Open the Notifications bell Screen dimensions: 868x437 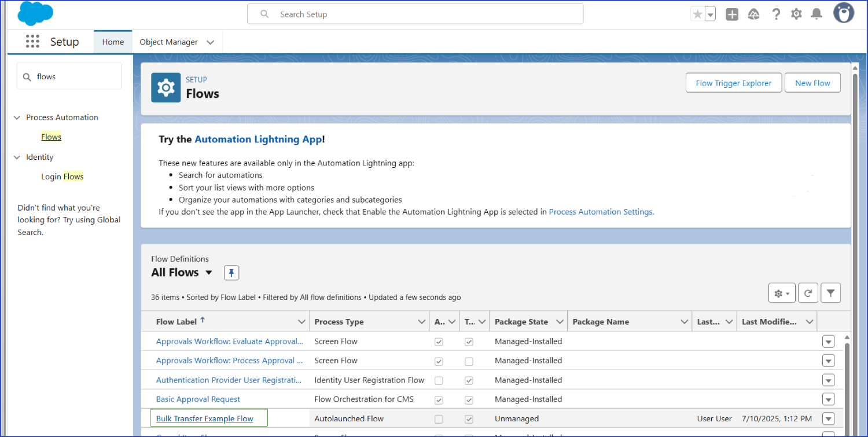[x=816, y=14]
